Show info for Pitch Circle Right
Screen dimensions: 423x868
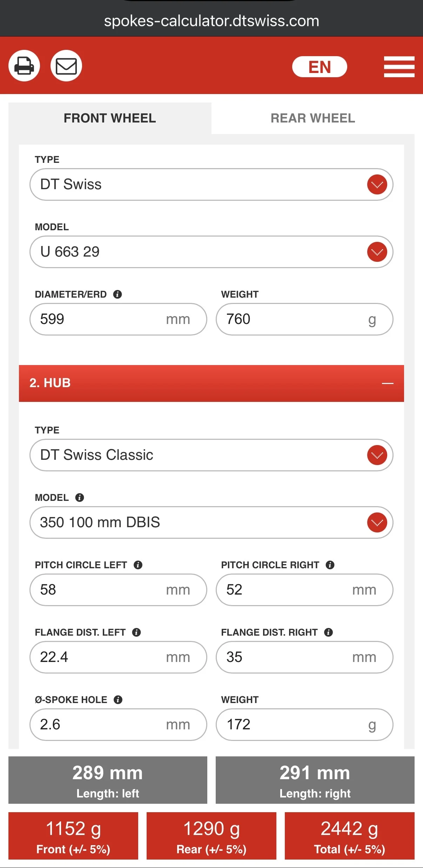330,565
